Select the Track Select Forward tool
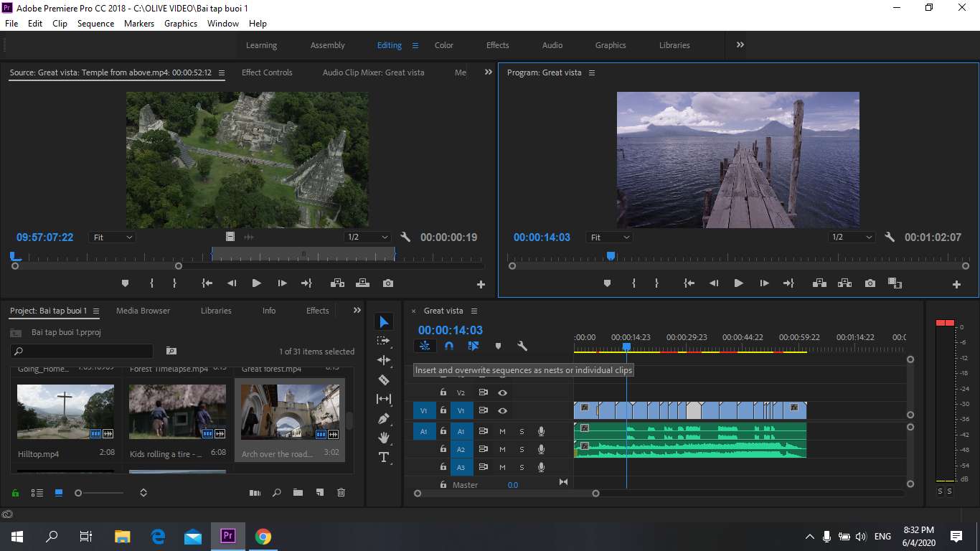980x551 pixels. [x=384, y=341]
